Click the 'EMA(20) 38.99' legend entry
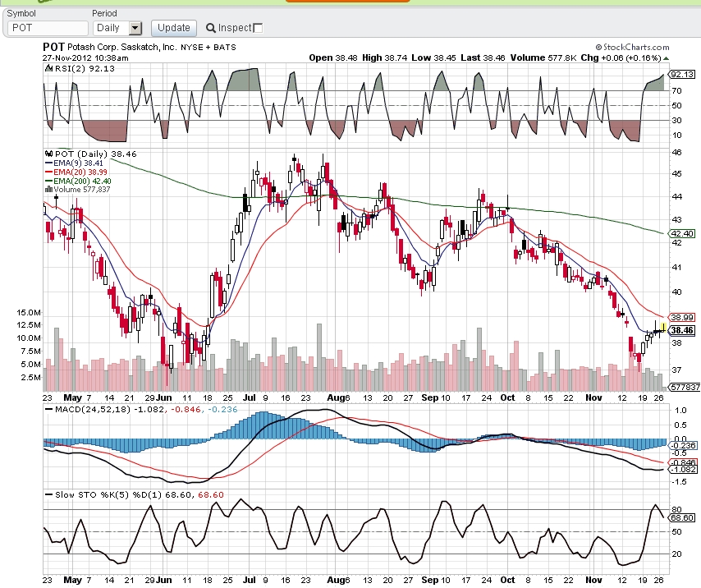 pos(76,172)
